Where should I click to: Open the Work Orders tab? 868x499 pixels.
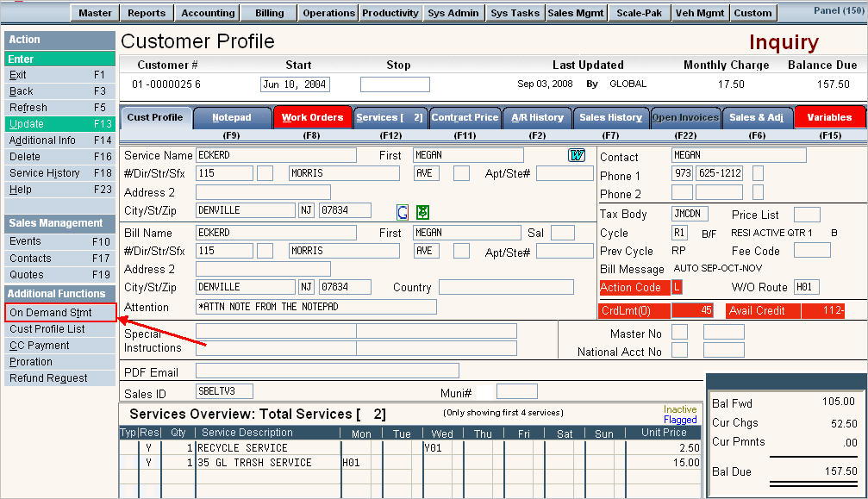[x=312, y=117]
